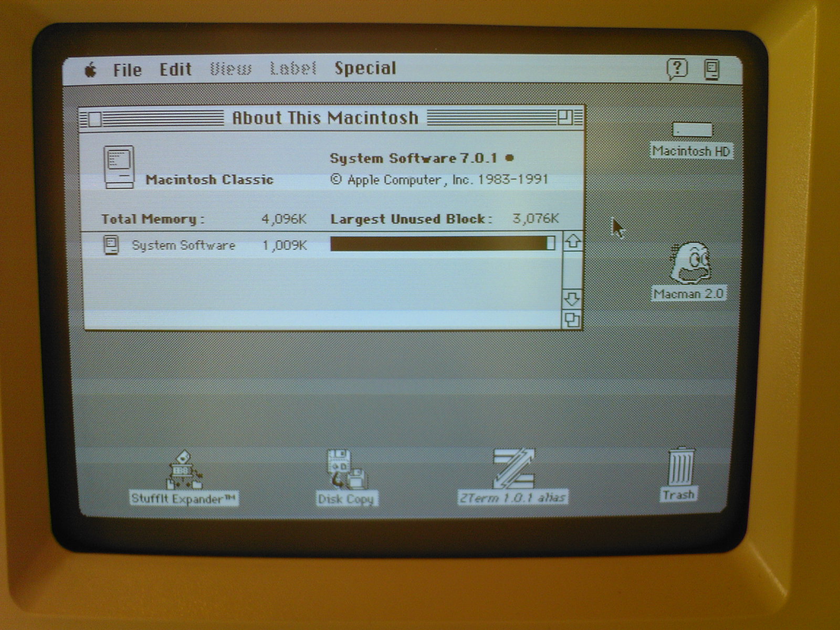Open the Apple menu

point(91,69)
